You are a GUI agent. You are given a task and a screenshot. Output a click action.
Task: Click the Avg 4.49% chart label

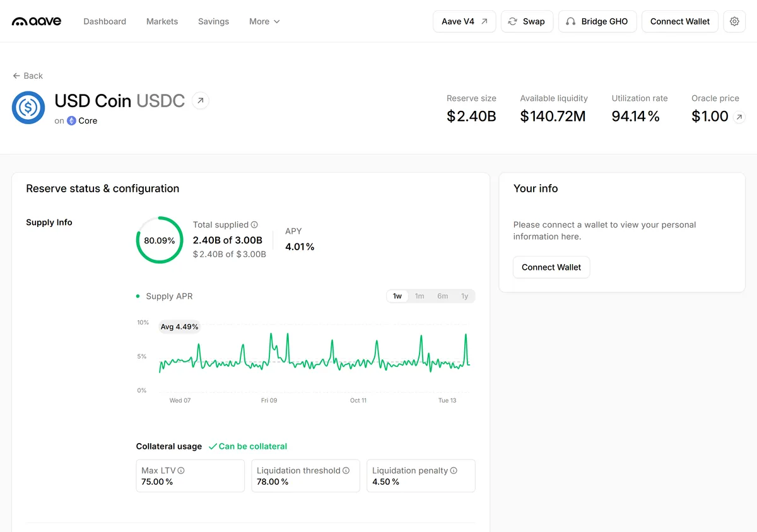click(179, 327)
